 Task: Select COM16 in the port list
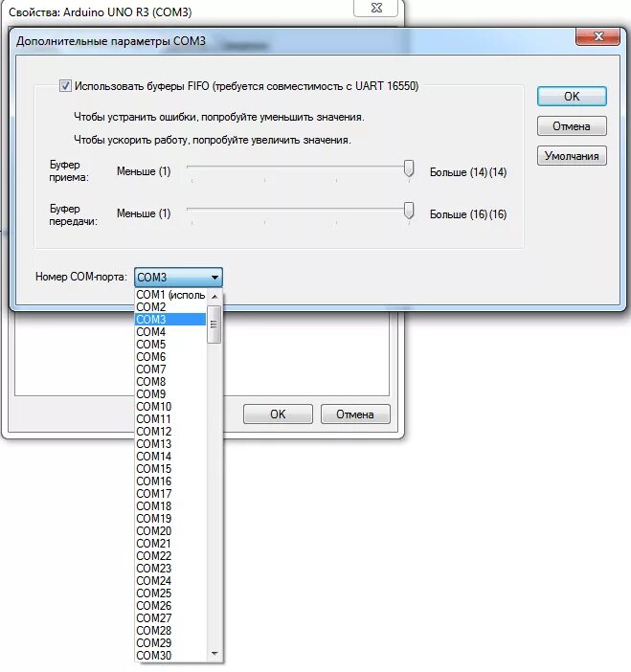(170, 482)
